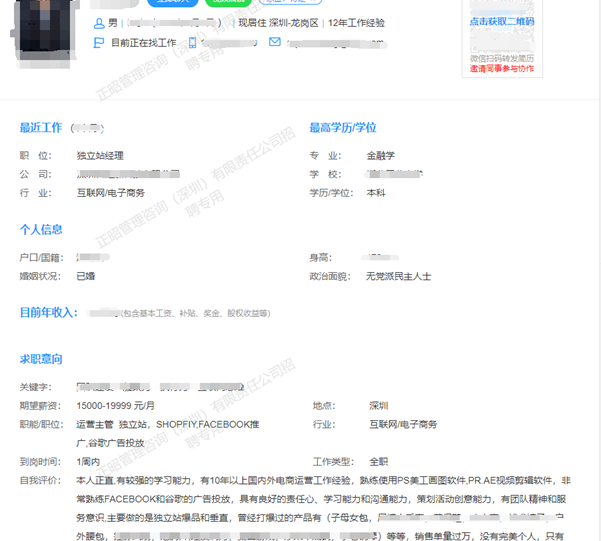Click the 金融学 major value
The width and height of the screenshot is (601, 541).
coord(380,156)
